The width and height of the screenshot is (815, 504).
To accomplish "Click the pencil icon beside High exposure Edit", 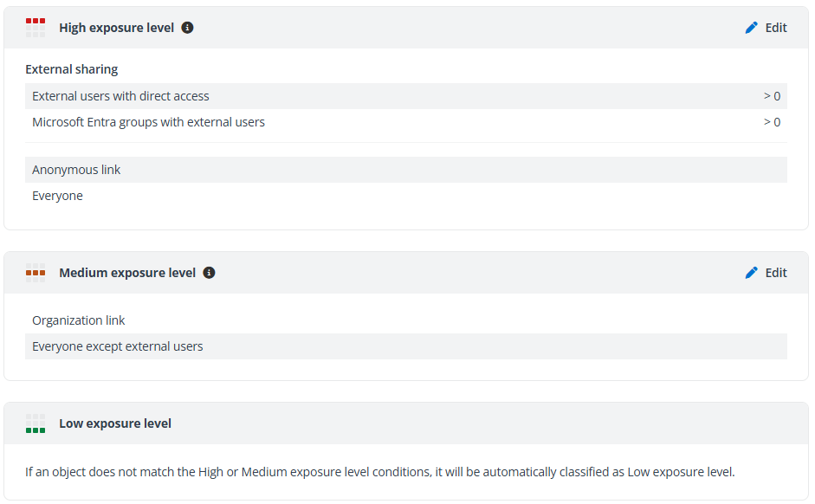I will point(751,27).
